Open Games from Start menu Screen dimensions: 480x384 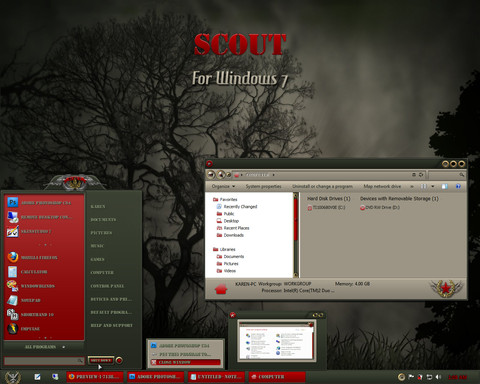click(97, 259)
